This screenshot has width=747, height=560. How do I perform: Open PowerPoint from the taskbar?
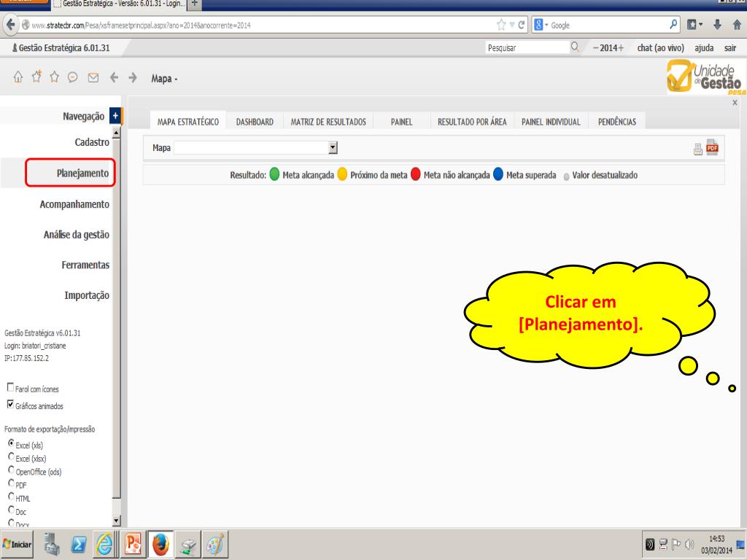[x=133, y=544]
